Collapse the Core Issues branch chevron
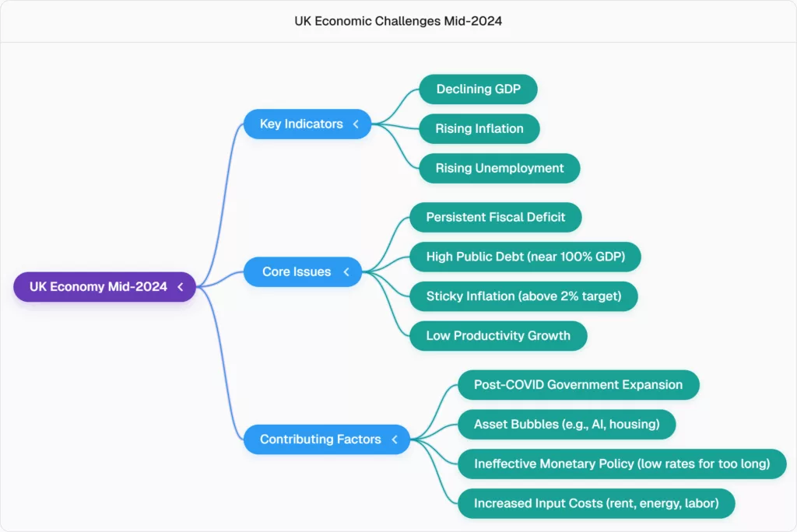This screenshot has width=797, height=532. (346, 271)
